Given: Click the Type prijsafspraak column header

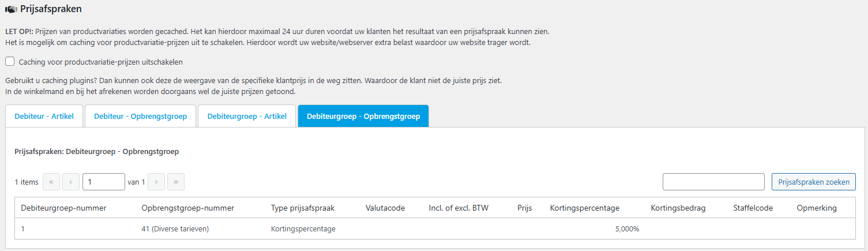Looking at the screenshot, I should 302,208.
